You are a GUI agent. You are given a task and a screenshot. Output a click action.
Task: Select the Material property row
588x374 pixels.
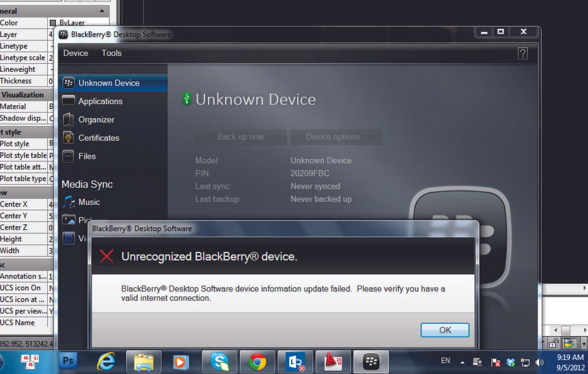[27, 107]
